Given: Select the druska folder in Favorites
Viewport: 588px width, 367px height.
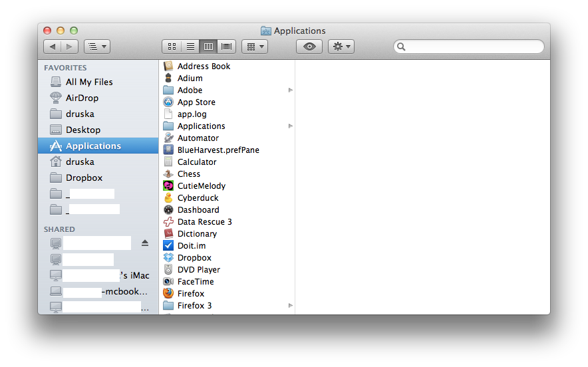Looking at the screenshot, I should point(98,114).
